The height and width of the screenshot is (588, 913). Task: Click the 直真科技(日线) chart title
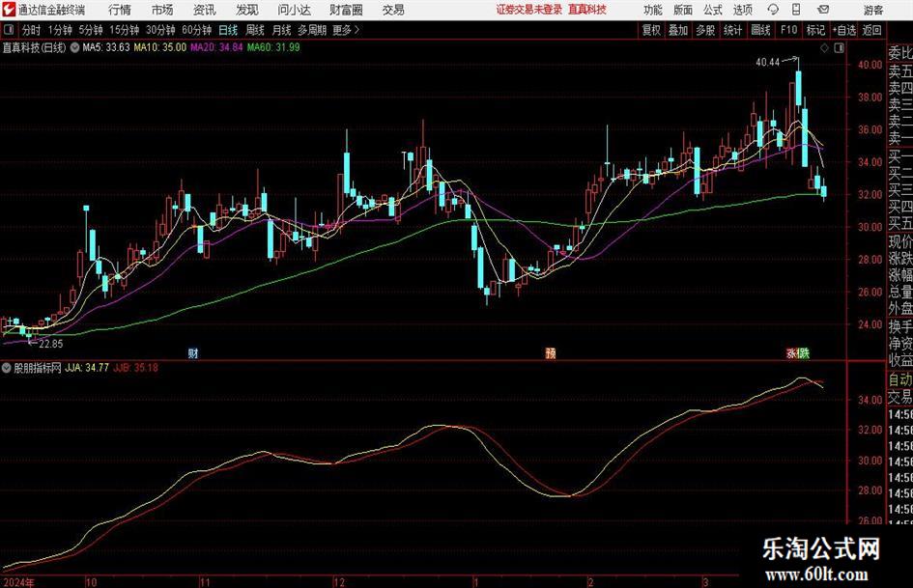pyautogui.click(x=34, y=47)
